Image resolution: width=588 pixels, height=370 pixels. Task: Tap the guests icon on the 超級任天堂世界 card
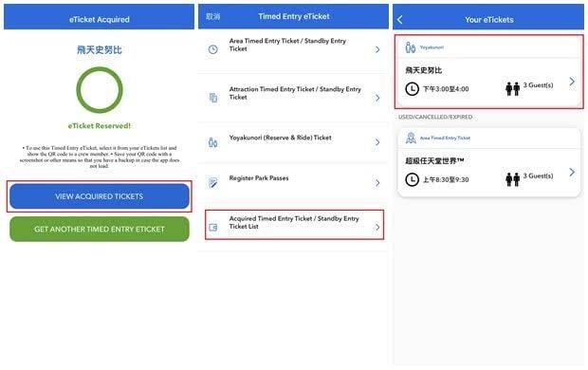click(x=513, y=179)
